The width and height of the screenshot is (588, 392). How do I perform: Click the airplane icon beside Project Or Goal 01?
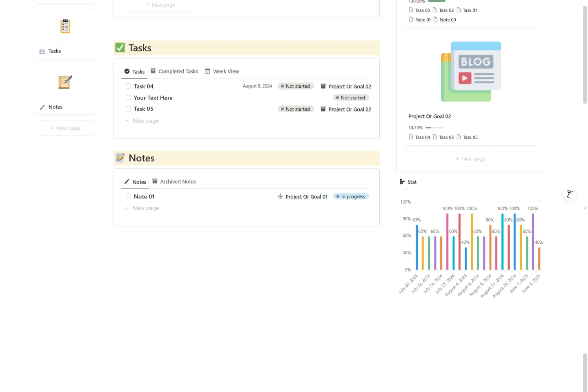tap(280, 196)
